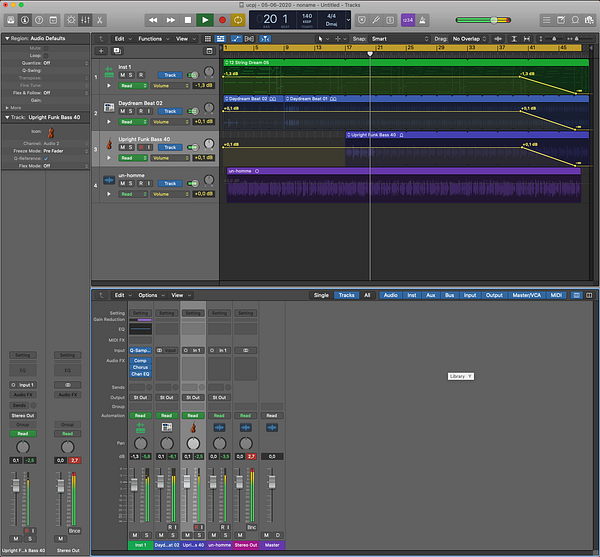600x557 pixels.
Task: Toggle record enable on Upright Funk Bass 40
Action: (141, 147)
